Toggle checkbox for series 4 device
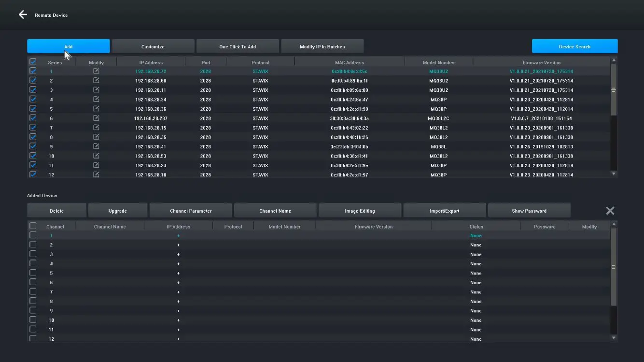 click(x=33, y=100)
